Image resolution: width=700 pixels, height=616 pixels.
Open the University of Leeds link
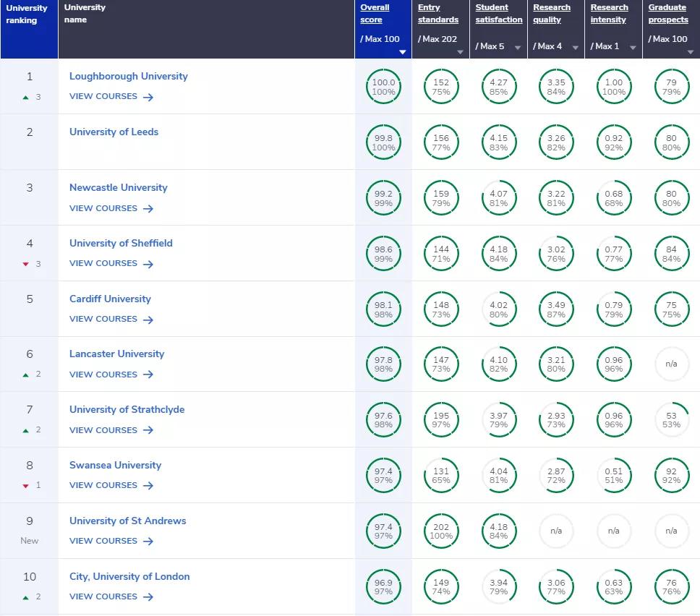(114, 132)
